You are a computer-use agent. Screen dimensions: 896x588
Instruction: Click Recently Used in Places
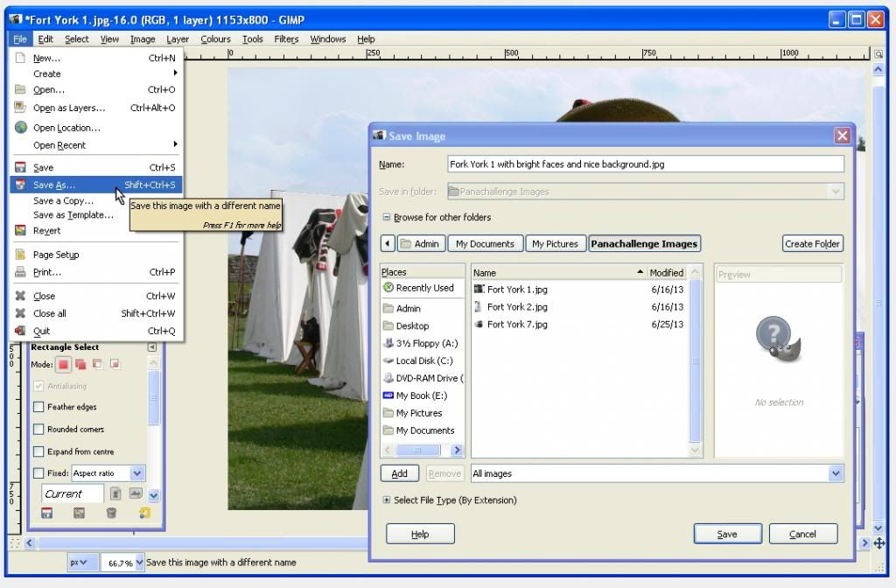(423, 288)
